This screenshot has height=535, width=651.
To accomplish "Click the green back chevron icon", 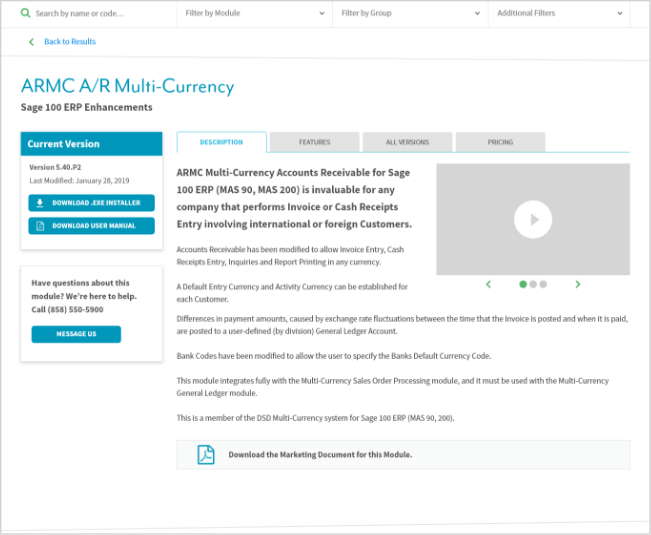I will 32,42.
